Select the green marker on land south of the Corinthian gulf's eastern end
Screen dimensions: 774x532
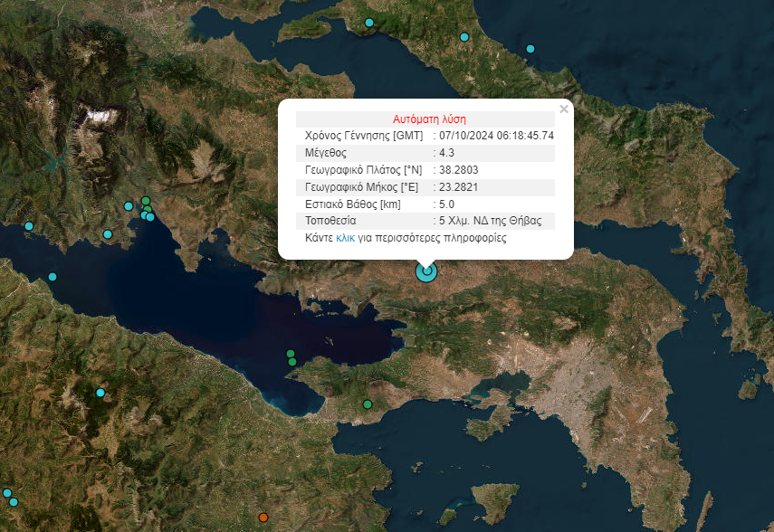[x=368, y=404]
